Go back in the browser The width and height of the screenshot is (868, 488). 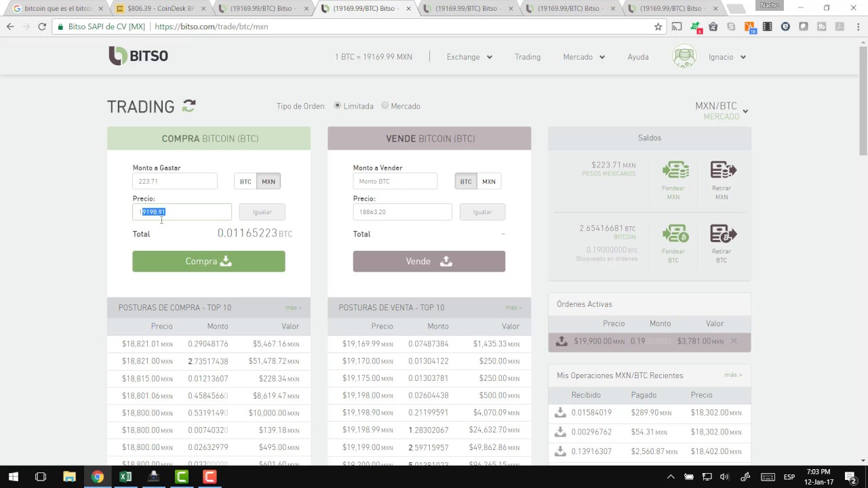pyautogui.click(x=10, y=26)
